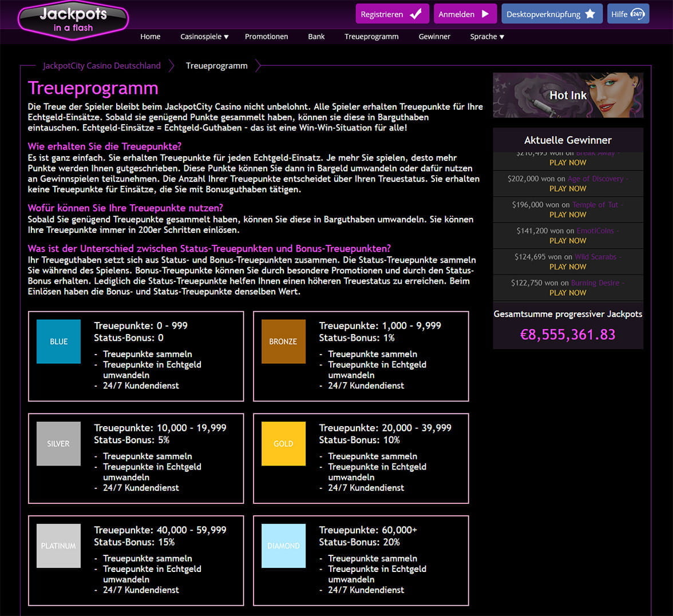Screen dimensions: 673x616
Task: Click the Jackpots in a flash logo
Action: (x=73, y=20)
